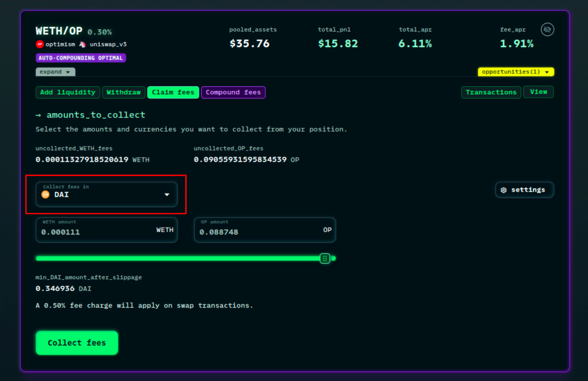The height and width of the screenshot is (381, 588).
Task: Open the Transactions button
Action: click(491, 92)
